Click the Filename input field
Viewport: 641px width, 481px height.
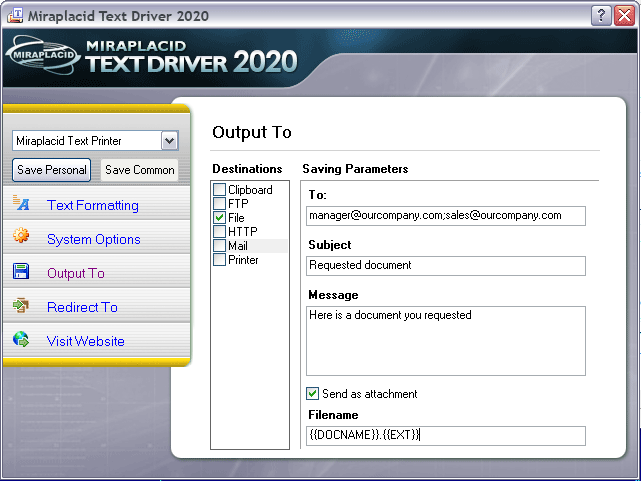point(446,436)
